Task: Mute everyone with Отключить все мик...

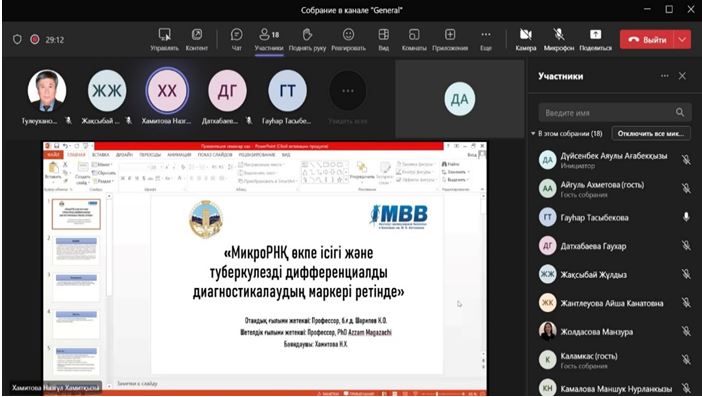Action: pyautogui.click(x=651, y=133)
